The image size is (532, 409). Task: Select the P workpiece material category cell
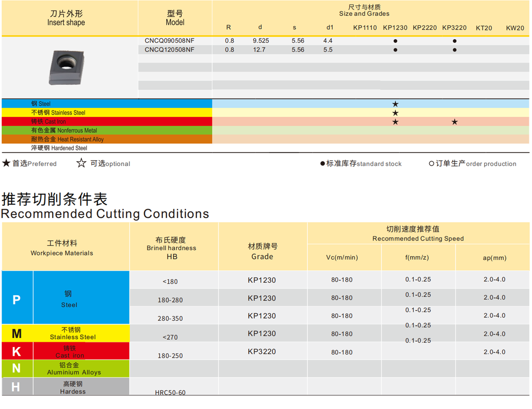point(17,300)
